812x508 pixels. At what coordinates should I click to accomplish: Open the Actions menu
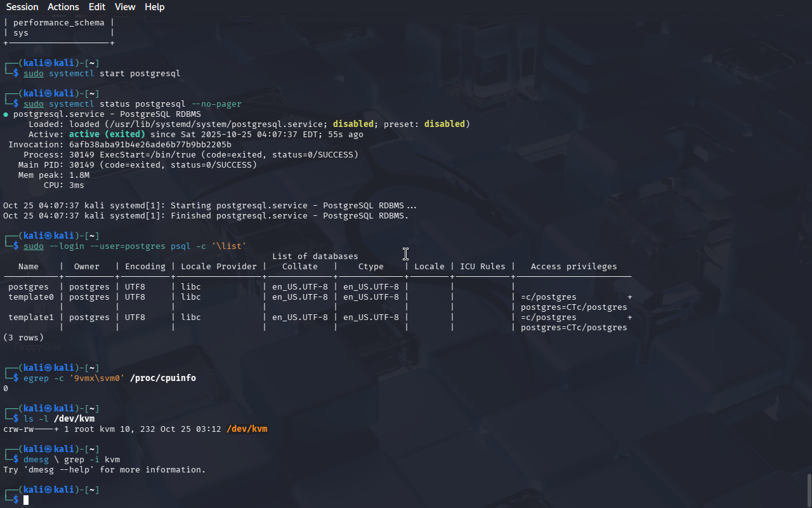tap(63, 7)
